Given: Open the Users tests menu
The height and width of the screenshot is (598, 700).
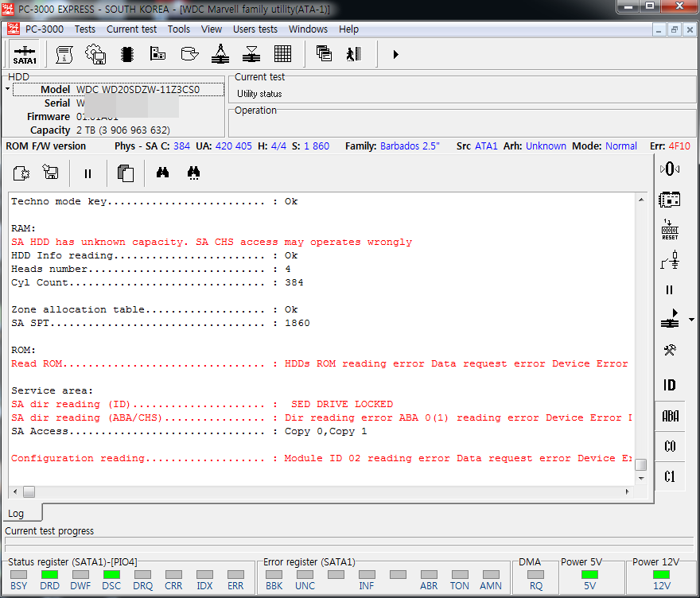Looking at the screenshot, I should (255, 29).
